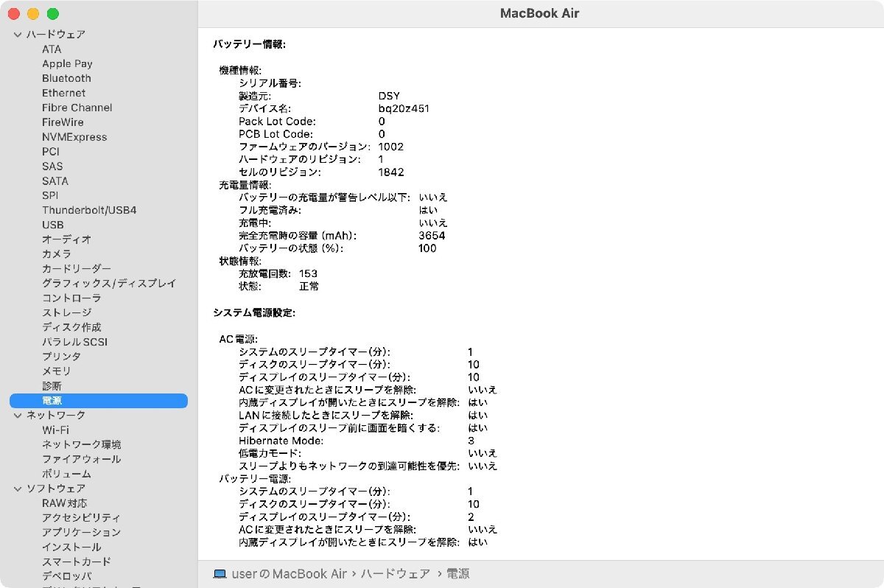Click the green zoom window button

[x=52, y=14]
